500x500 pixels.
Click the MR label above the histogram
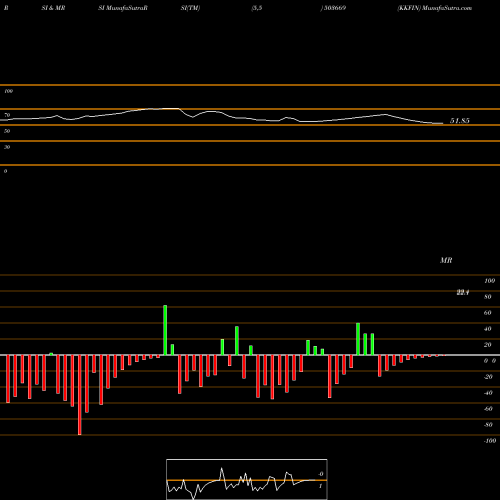pyautogui.click(x=446, y=260)
